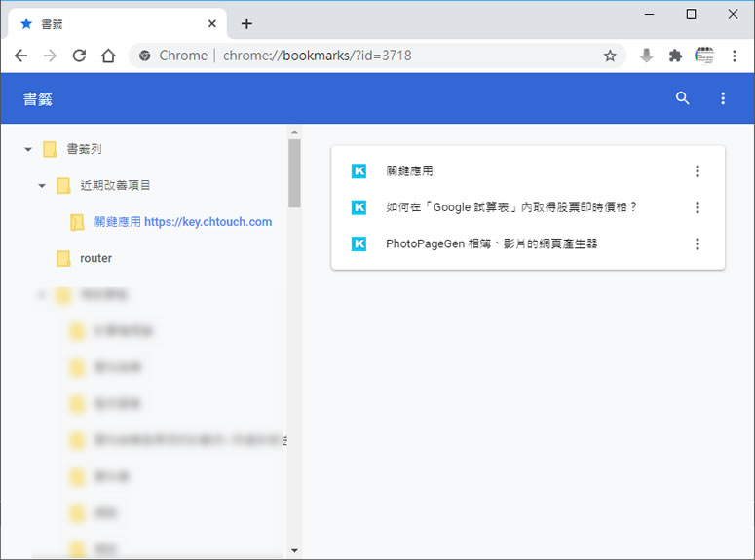Open the bookmark manager organize menu

[x=723, y=98]
